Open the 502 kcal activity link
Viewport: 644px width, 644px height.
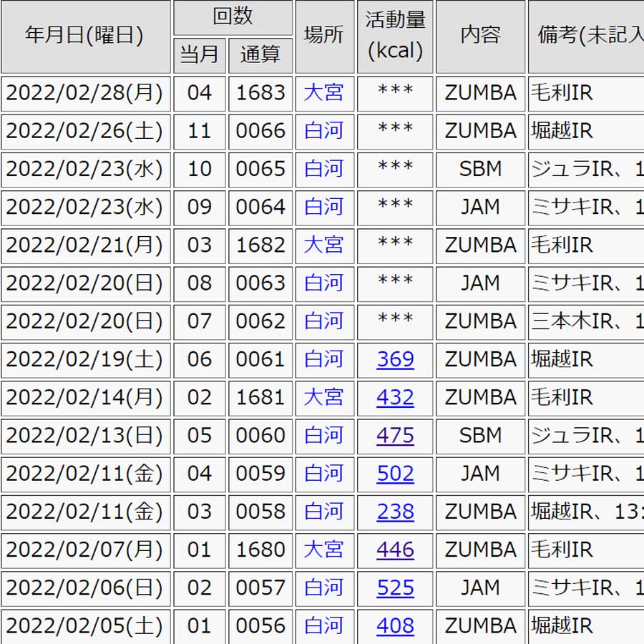[395, 474]
